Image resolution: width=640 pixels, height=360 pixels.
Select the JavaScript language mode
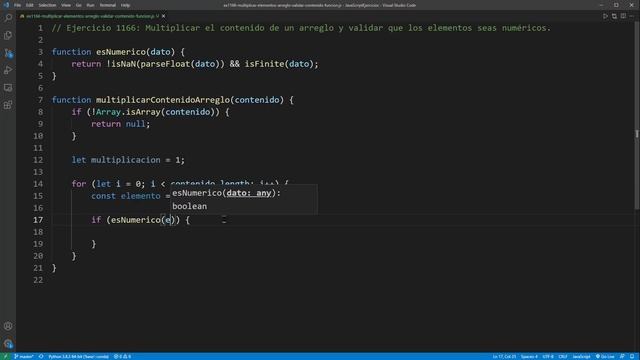[x=581, y=356]
